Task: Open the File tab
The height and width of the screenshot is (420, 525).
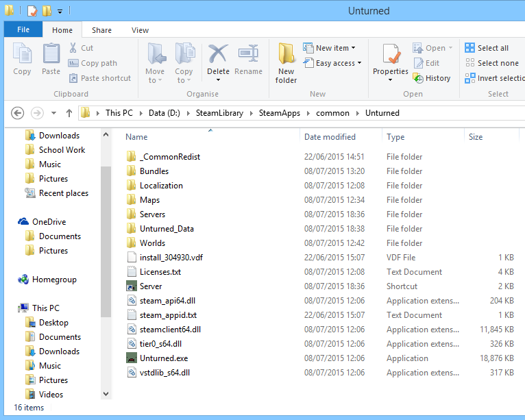Action: [x=23, y=29]
